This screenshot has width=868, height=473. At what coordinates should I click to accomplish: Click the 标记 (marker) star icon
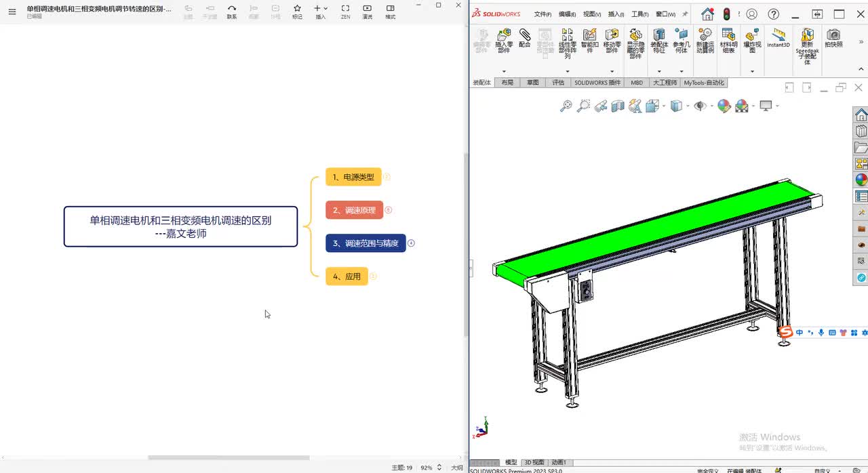[x=297, y=12]
